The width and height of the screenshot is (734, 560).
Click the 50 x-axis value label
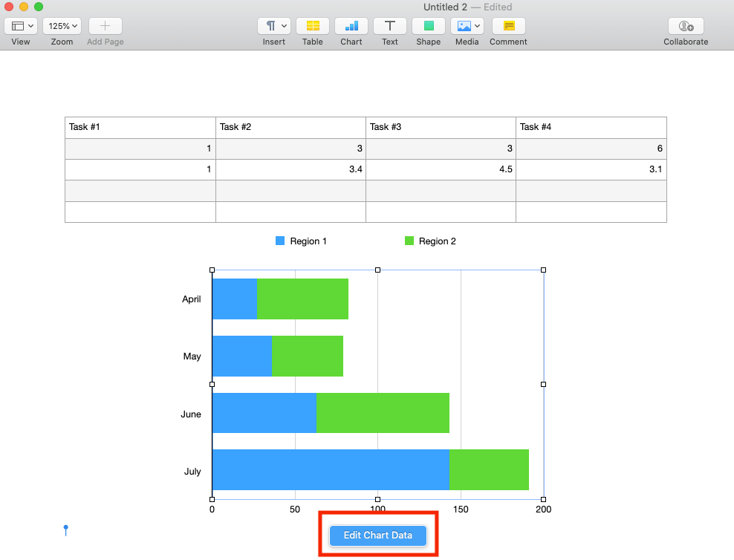coord(295,509)
